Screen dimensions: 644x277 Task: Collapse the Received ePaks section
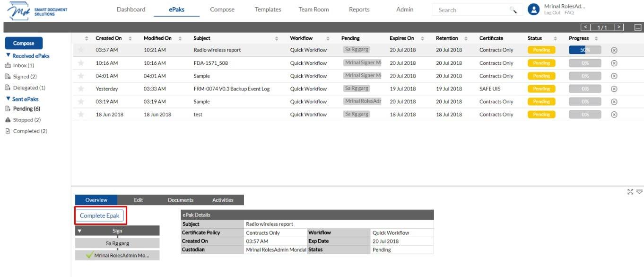click(x=8, y=55)
